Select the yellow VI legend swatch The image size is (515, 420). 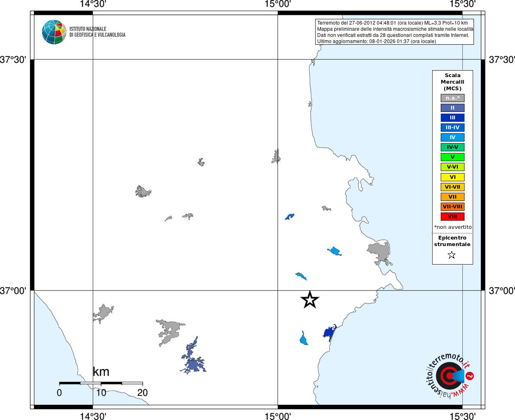coord(453,177)
